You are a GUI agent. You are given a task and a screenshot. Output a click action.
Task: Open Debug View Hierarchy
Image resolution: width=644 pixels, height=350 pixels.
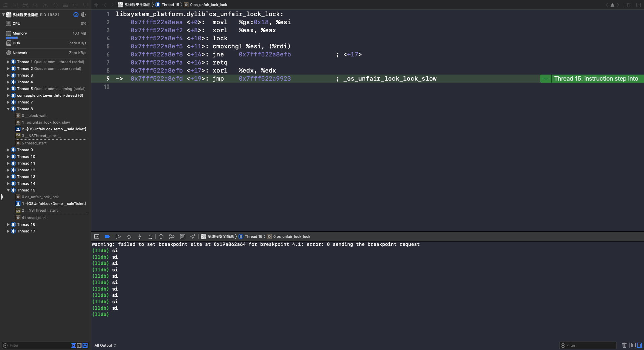click(x=161, y=236)
